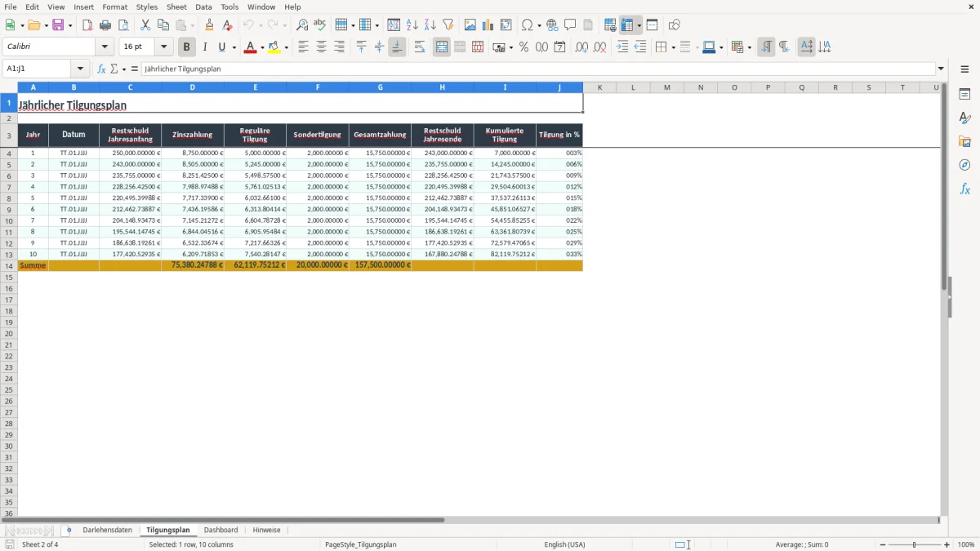Expand the formula bar
Image resolution: width=980 pixels, height=551 pixels.
click(x=942, y=69)
